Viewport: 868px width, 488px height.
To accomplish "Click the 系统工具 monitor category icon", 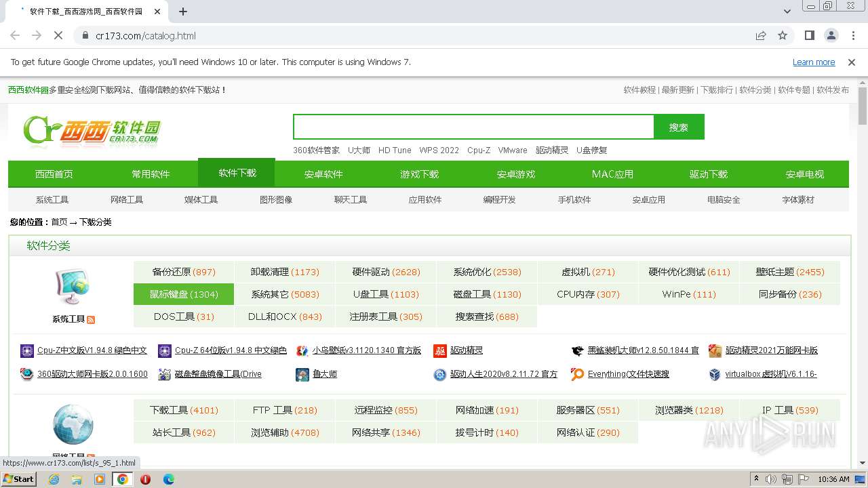I will pyautogui.click(x=73, y=287).
